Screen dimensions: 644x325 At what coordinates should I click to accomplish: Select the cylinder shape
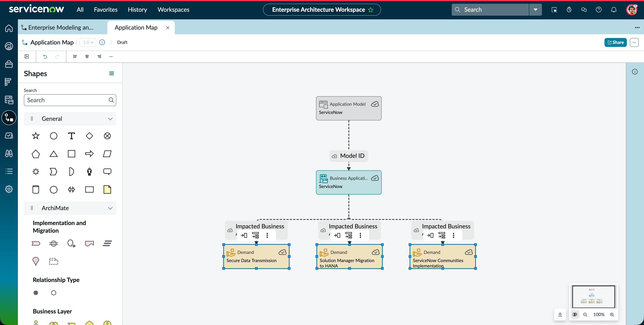tap(36, 190)
